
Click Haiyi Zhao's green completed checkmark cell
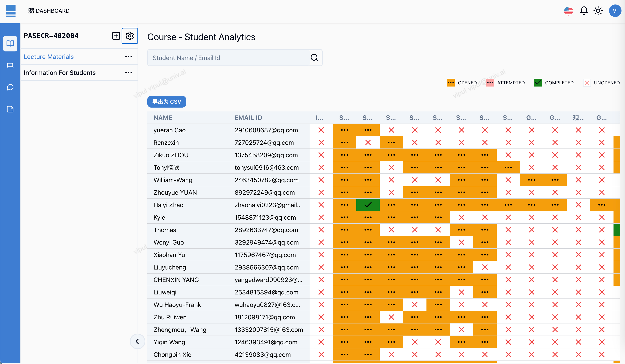[368, 205]
